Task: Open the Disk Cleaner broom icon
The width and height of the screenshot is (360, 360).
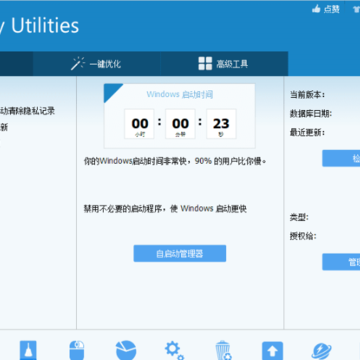Action: 28,350
